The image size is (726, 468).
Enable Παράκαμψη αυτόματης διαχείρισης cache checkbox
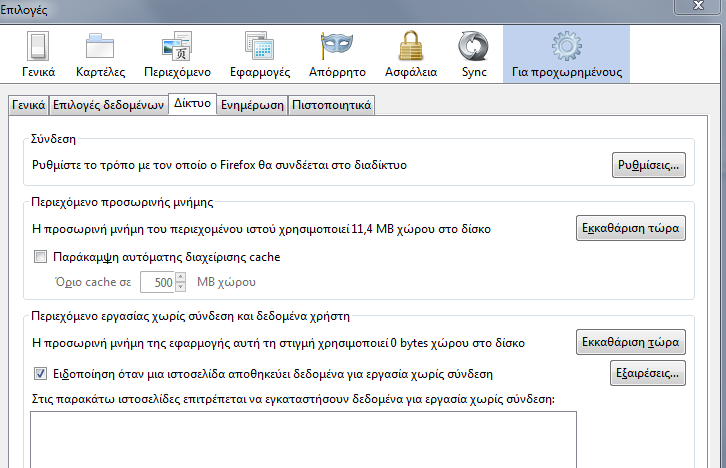40,256
